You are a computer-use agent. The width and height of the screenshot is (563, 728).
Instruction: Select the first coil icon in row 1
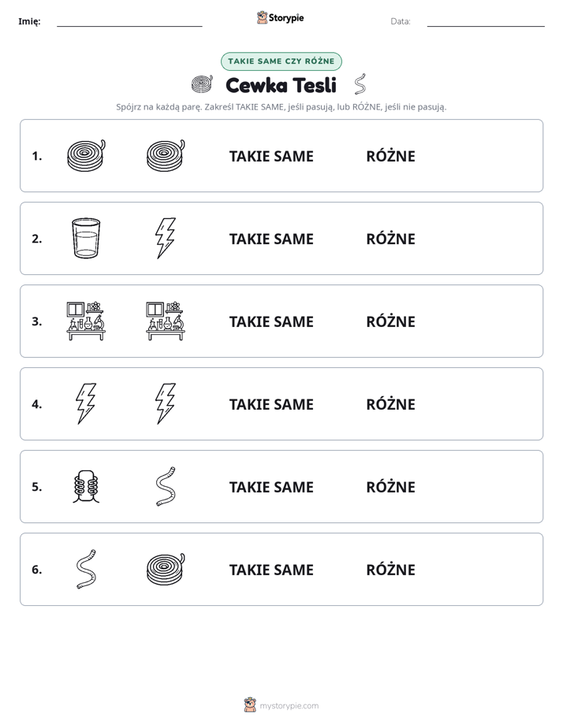tap(87, 155)
